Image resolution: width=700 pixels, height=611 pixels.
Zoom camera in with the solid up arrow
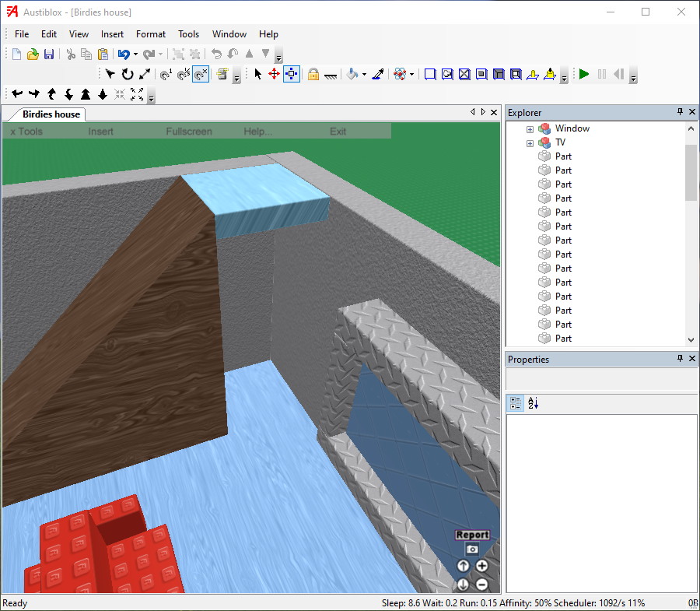click(x=86, y=94)
